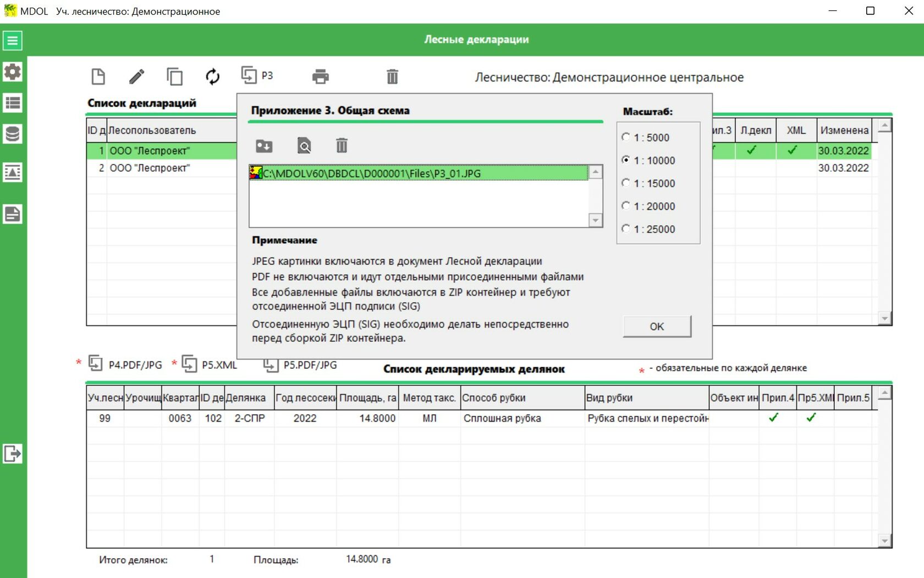Open P4.PDF/JPG attachment button

point(126,364)
